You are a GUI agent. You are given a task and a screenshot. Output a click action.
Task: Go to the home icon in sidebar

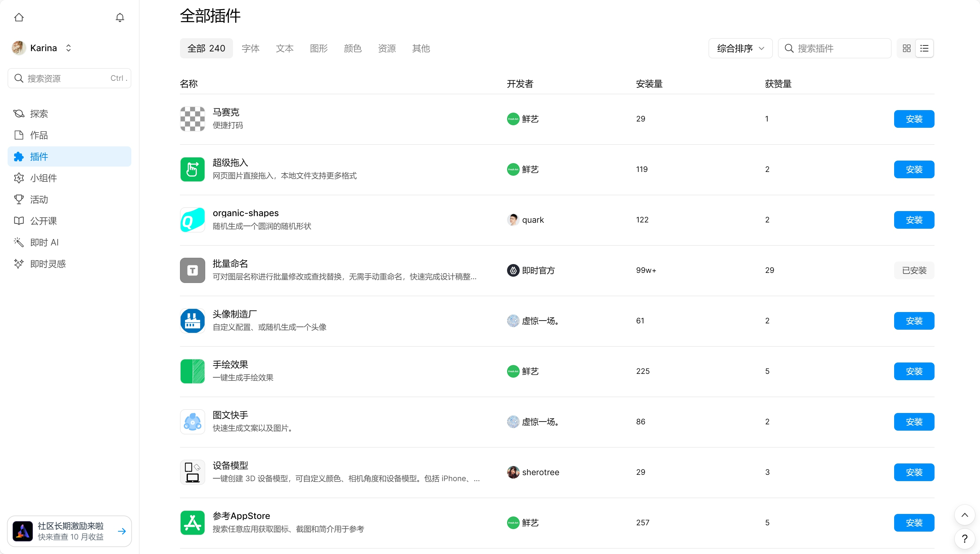coord(19,17)
